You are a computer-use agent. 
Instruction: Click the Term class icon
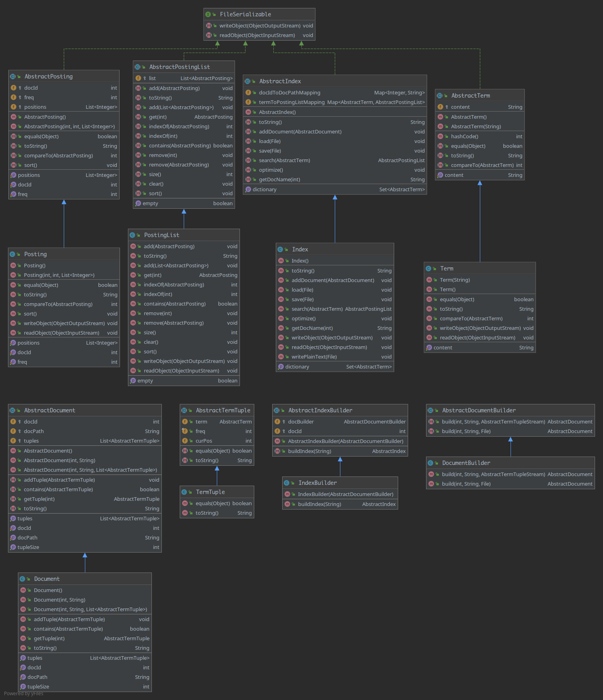click(x=428, y=269)
